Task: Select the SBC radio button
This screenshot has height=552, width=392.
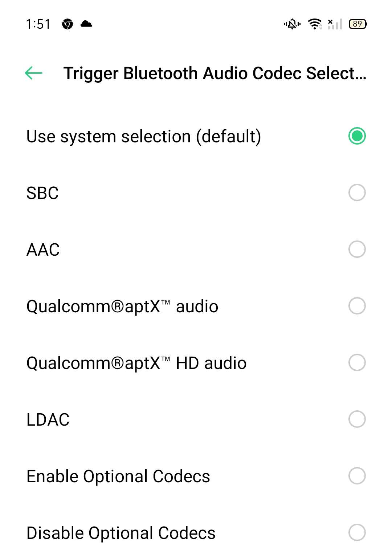Action: [357, 192]
